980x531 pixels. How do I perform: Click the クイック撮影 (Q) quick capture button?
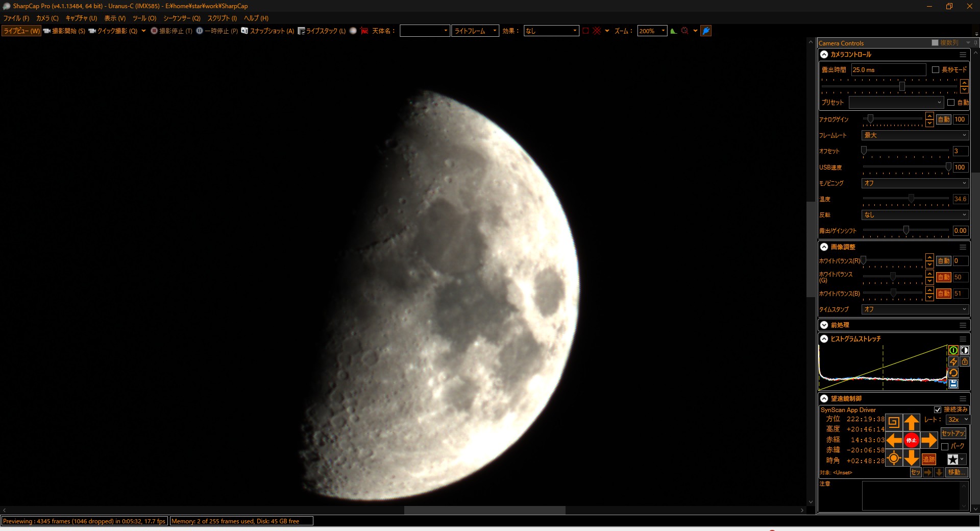click(x=113, y=31)
